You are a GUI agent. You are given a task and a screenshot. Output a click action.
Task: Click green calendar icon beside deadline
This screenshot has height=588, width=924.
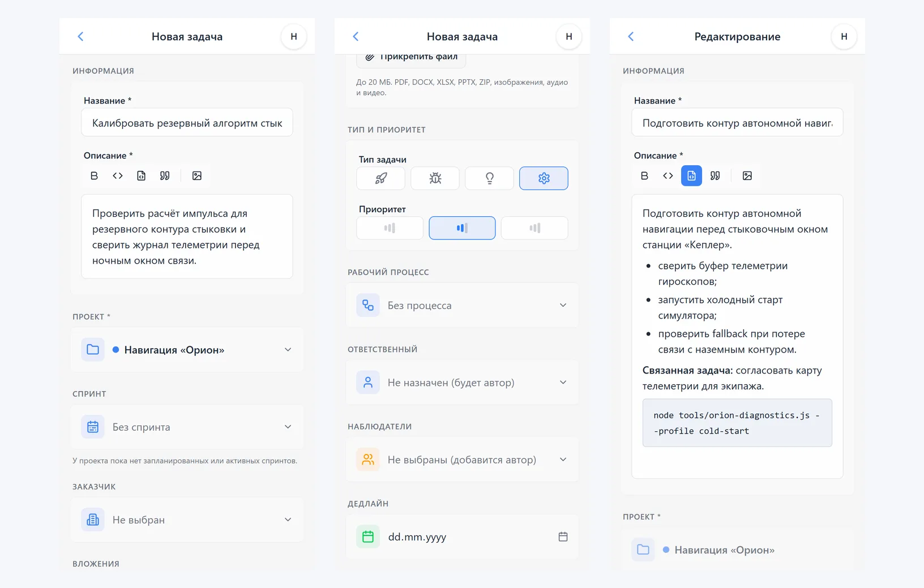click(368, 537)
